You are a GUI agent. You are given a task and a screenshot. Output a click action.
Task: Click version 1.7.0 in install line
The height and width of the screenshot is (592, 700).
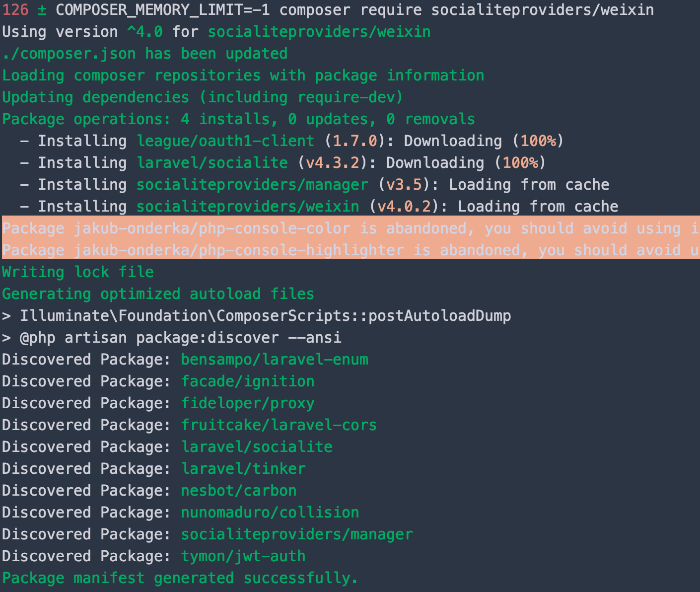[x=355, y=141]
